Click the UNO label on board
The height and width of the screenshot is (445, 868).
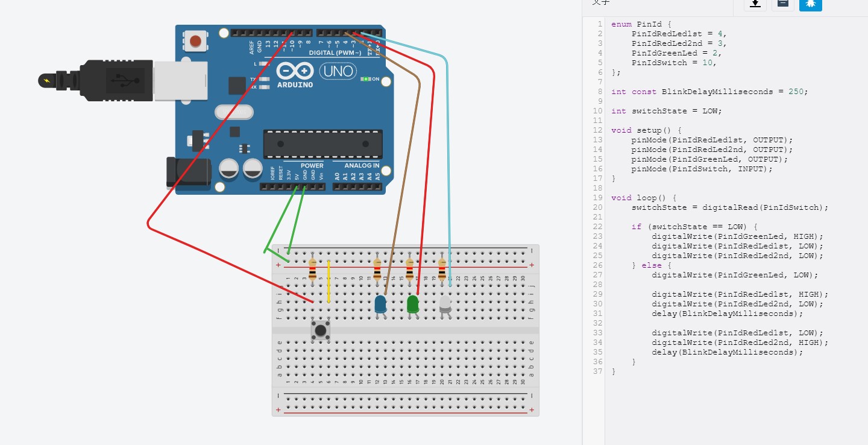338,72
